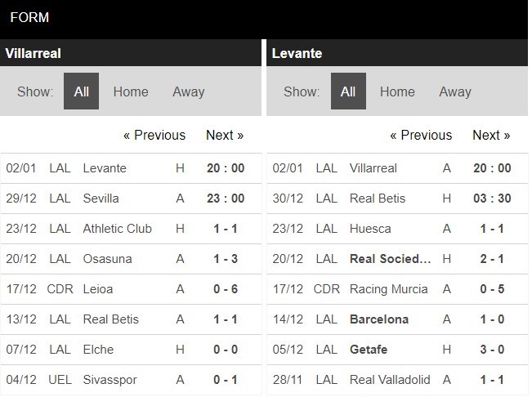Open the Huesca 1 - 1 result
Image resolution: width=532 pixels, height=397 pixels.
point(491,228)
